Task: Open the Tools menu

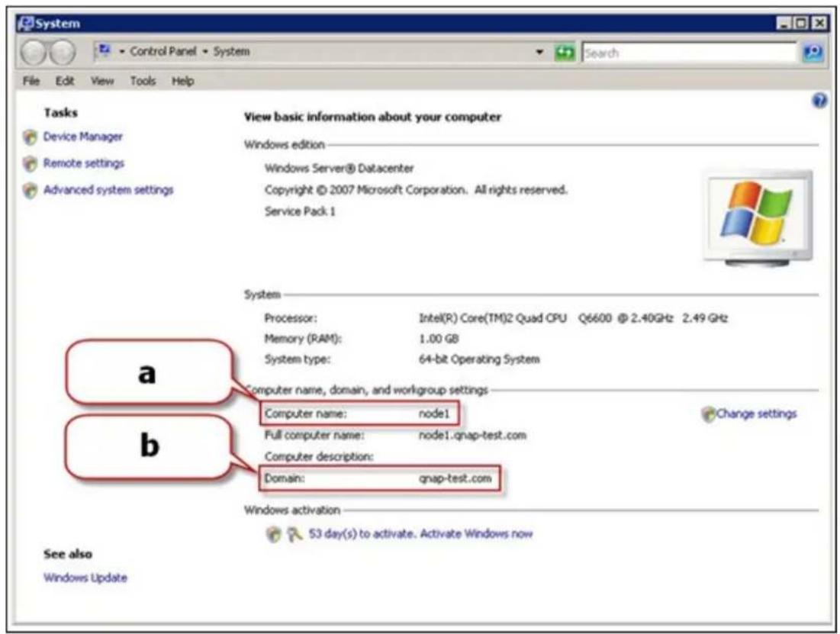Action: [x=143, y=81]
